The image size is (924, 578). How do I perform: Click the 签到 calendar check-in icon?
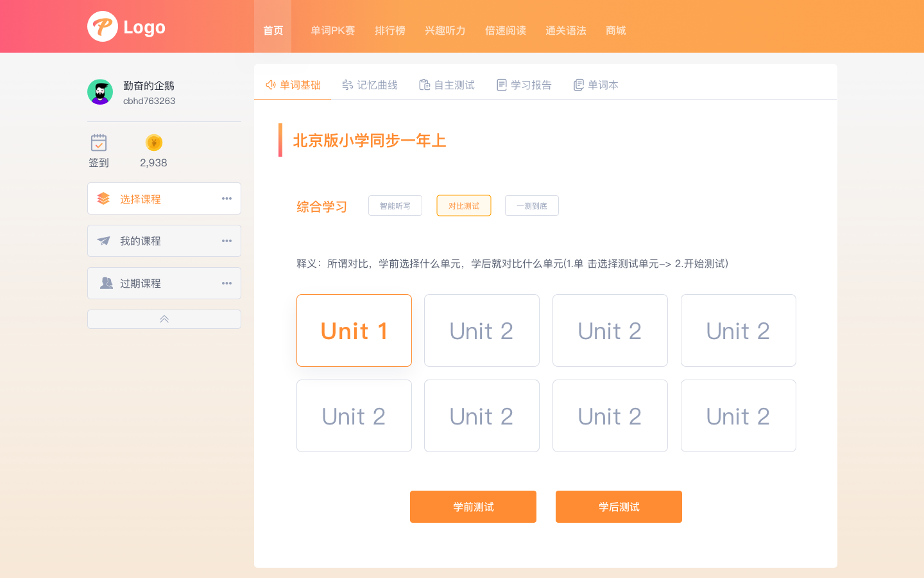(99, 142)
